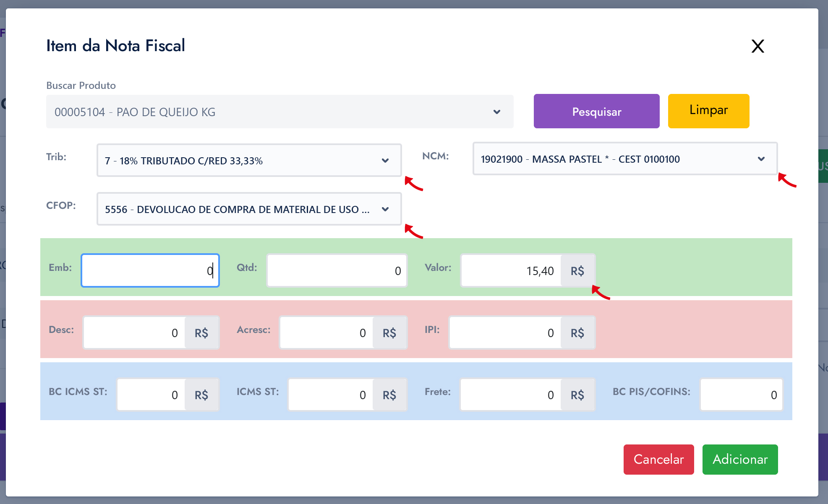Open the Buscar Produto dropdown
Image resolution: width=828 pixels, height=504 pixels.
(279, 112)
